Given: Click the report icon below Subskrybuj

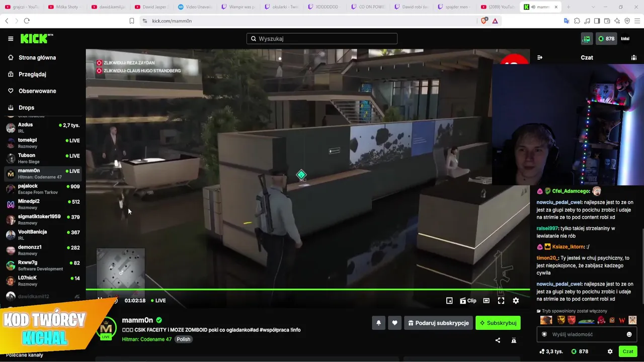Looking at the screenshot, I should click(514, 340).
